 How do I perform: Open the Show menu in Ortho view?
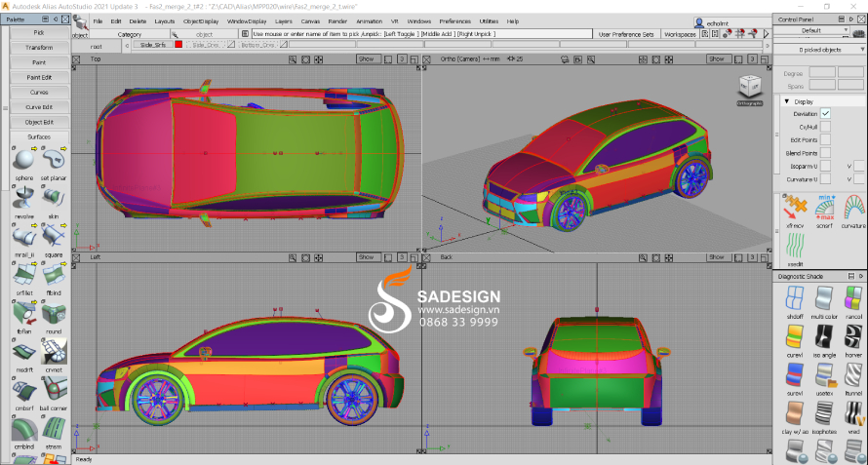717,58
